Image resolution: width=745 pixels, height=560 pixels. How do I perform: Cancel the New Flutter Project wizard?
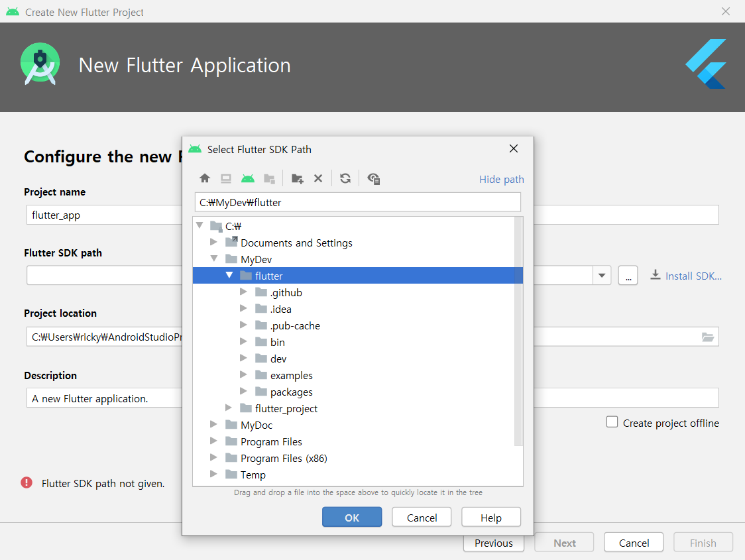click(634, 542)
